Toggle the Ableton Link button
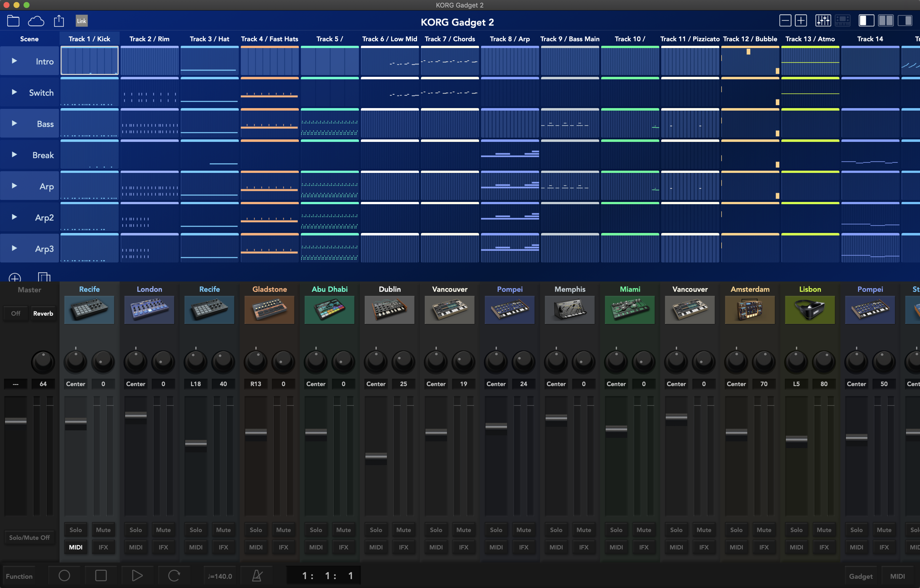The width and height of the screenshot is (920, 588). click(x=81, y=21)
